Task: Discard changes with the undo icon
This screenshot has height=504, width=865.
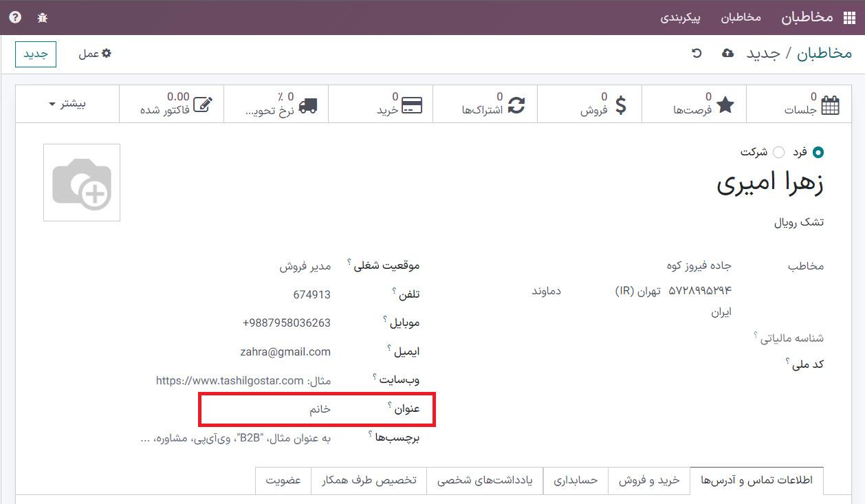Action: click(697, 54)
